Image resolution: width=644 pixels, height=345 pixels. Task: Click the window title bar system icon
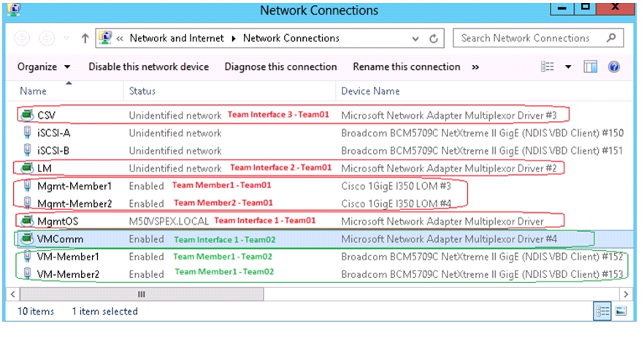click(x=14, y=9)
